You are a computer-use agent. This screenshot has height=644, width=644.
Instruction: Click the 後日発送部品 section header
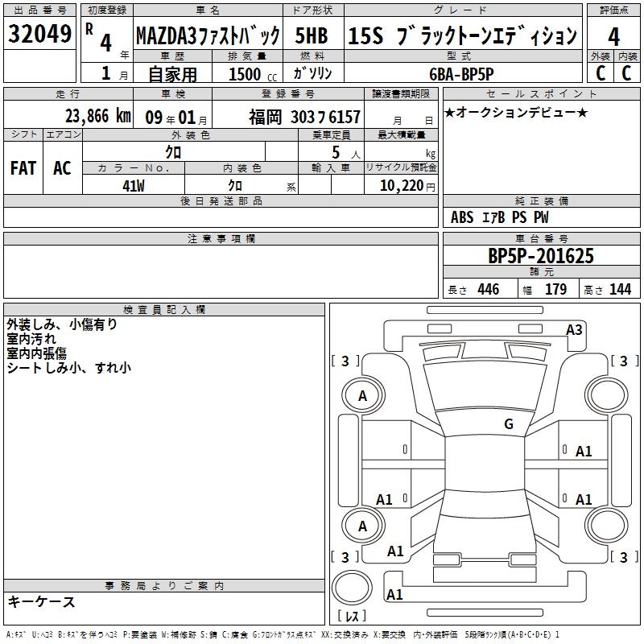point(221,200)
